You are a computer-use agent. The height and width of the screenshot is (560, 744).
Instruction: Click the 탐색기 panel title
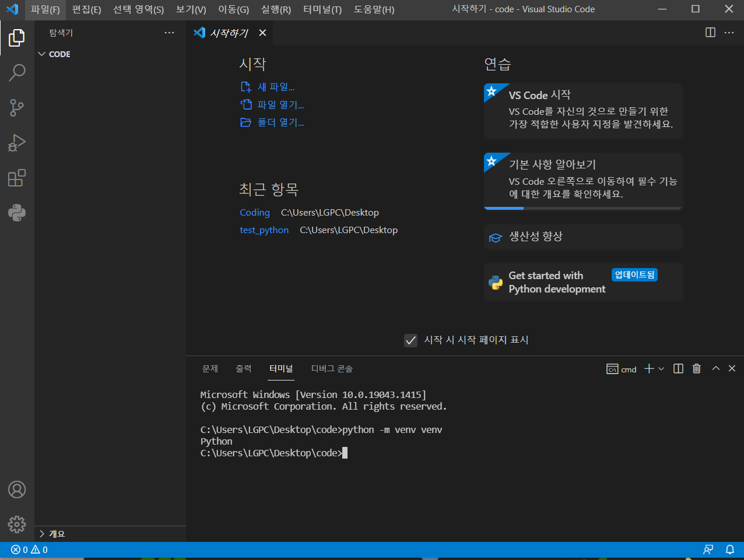[x=61, y=33]
